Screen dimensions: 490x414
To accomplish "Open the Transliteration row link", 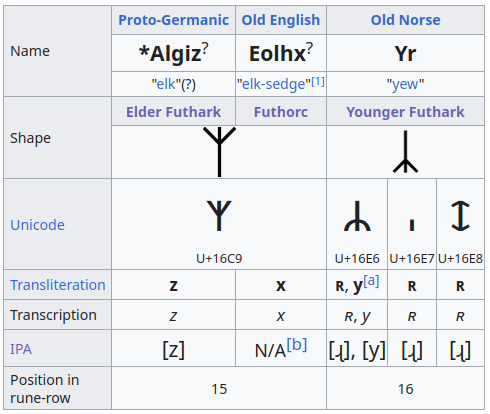I will (x=58, y=285).
